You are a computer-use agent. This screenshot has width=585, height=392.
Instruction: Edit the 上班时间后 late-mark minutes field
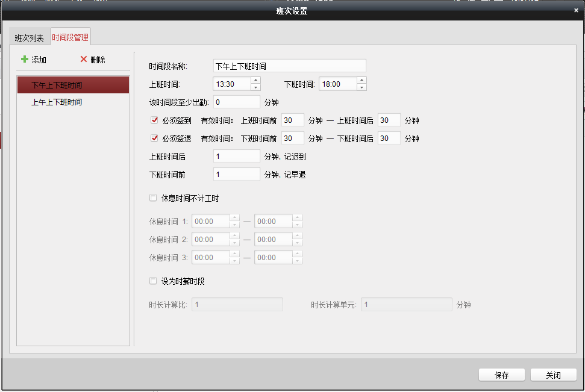[236, 156]
